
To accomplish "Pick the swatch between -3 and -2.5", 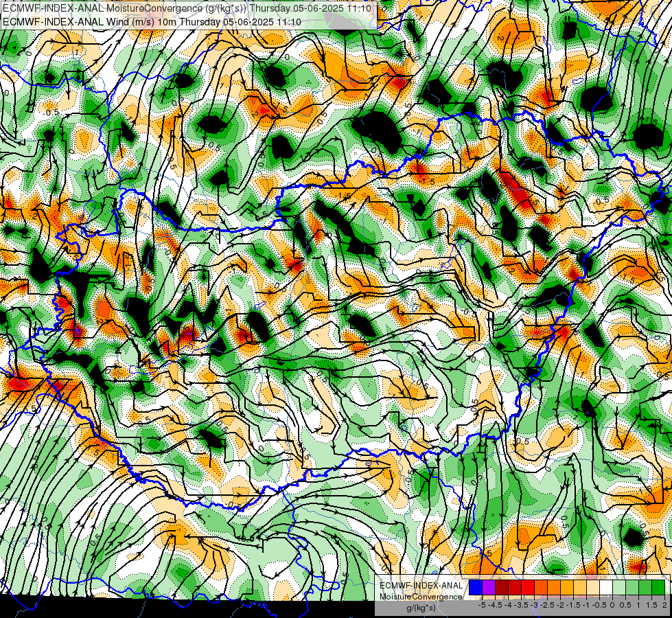I will pos(541,587).
